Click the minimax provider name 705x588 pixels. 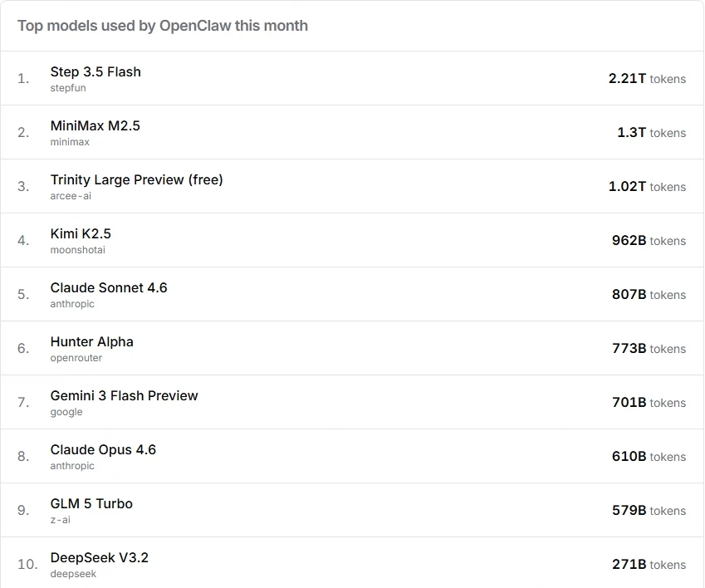(x=70, y=142)
